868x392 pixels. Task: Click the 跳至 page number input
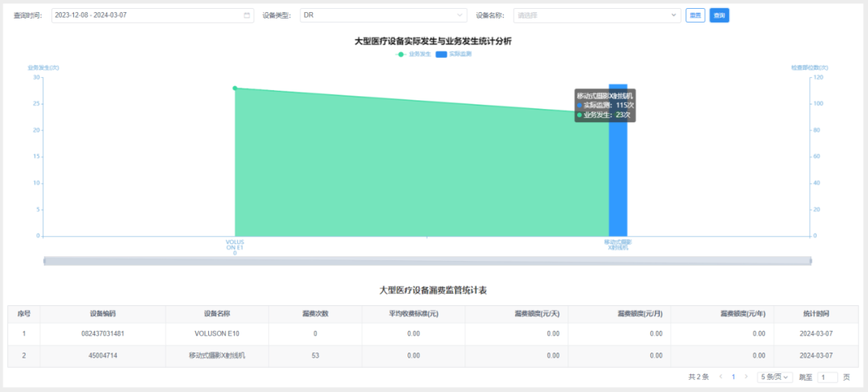pyautogui.click(x=827, y=377)
